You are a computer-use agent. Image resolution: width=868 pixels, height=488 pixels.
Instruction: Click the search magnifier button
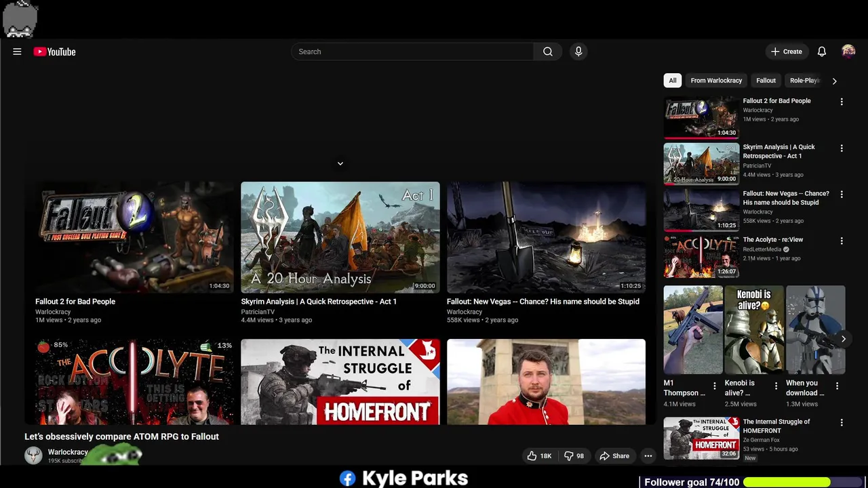click(x=548, y=52)
